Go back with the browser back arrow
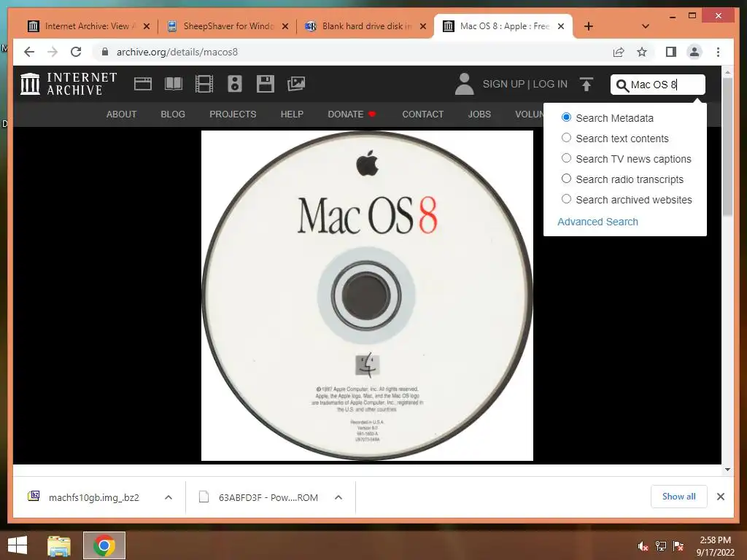 (29, 52)
